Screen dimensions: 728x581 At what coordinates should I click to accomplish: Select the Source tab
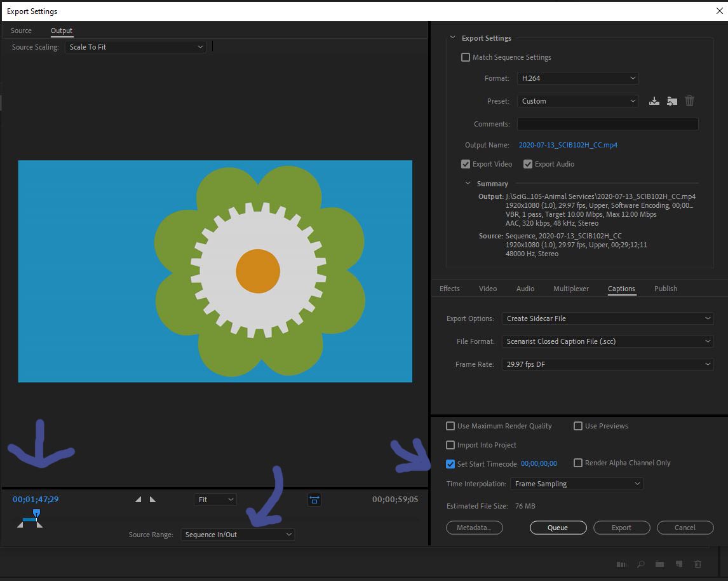click(x=21, y=31)
